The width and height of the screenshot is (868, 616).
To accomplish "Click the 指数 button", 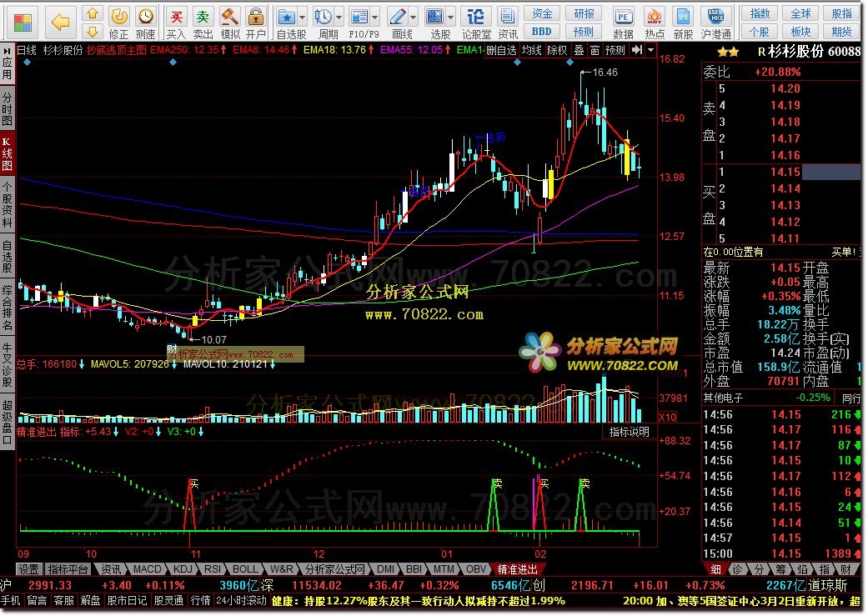I will click(x=760, y=13).
